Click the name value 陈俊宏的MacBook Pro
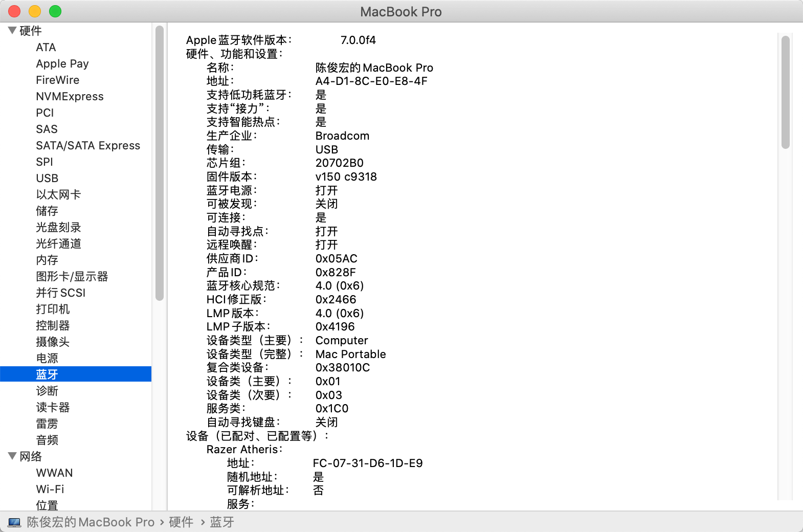 [374, 68]
